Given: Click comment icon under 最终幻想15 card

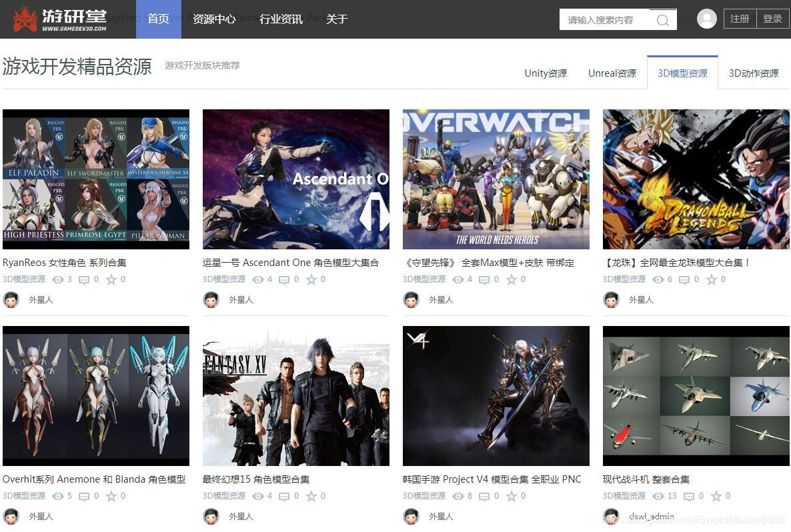Looking at the screenshot, I should (x=284, y=497).
